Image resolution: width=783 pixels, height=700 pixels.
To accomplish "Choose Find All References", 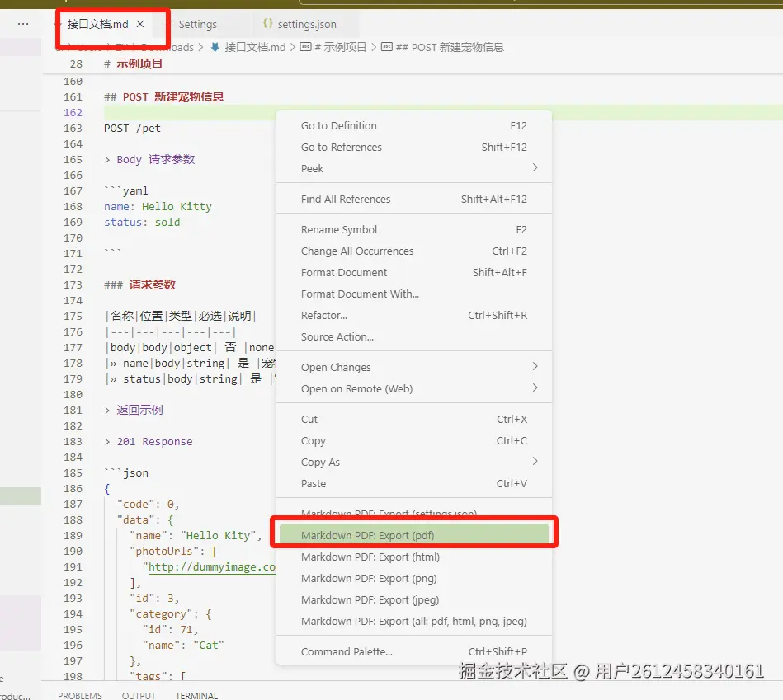I will coord(414,199).
